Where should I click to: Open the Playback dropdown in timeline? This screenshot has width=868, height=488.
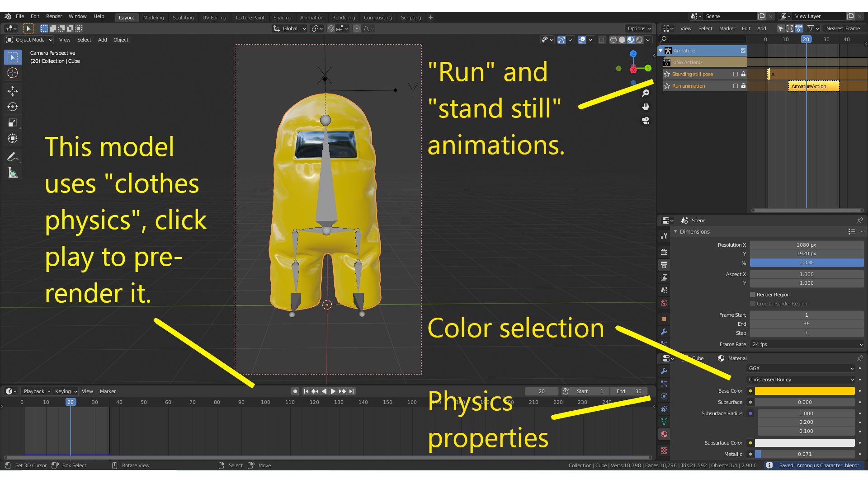click(x=37, y=391)
